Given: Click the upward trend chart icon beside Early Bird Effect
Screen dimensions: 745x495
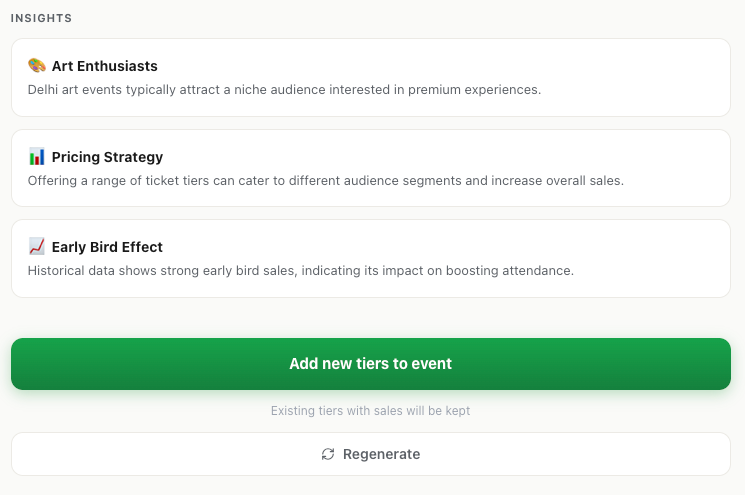Looking at the screenshot, I should pyautogui.click(x=37, y=246).
